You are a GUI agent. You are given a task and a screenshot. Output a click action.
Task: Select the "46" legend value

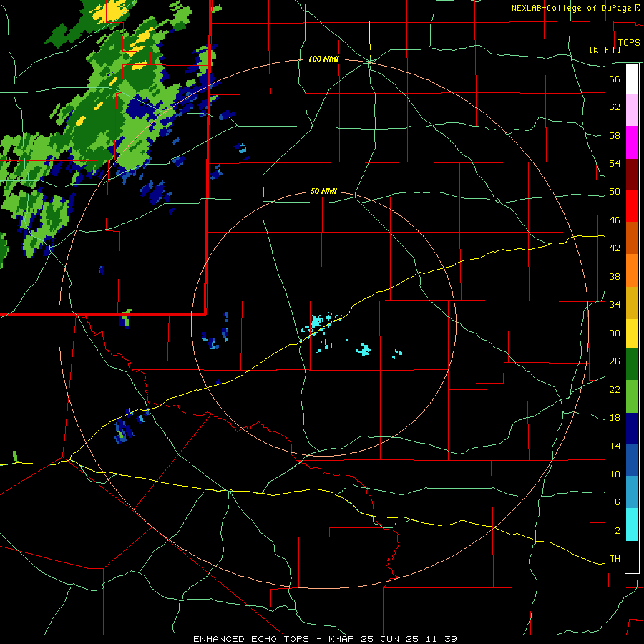tap(615, 220)
